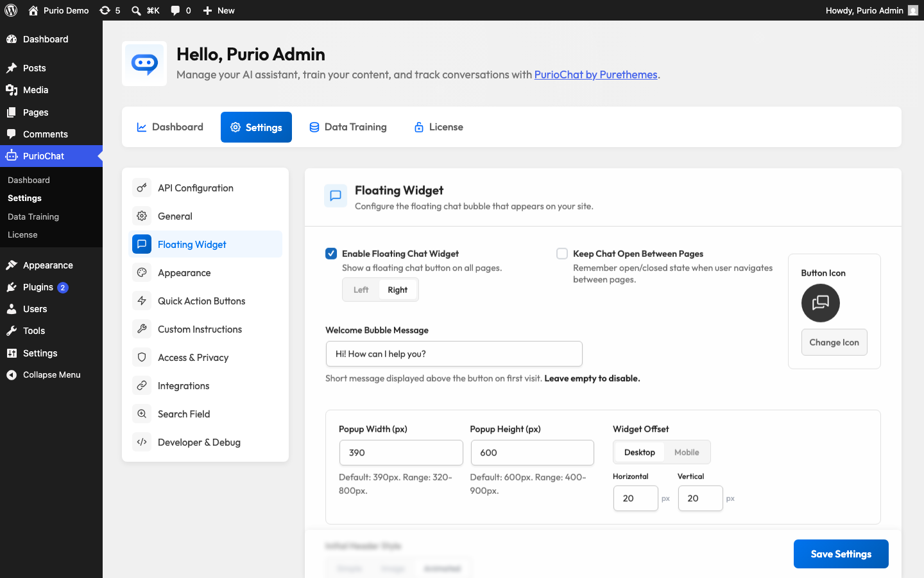The width and height of the screenshot is (924, 578).
Task: Click Change Icon button
Action: pyautogui.click(x=834, y=342)
